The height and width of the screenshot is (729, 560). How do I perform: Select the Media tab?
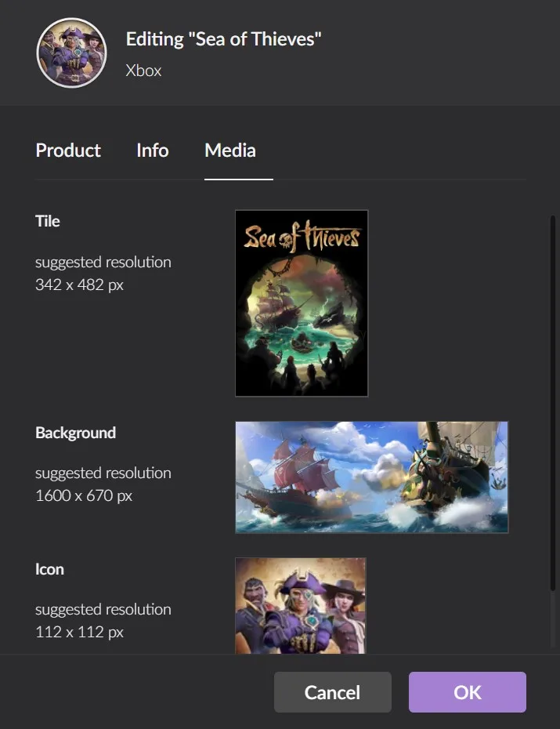click(230, 151)
